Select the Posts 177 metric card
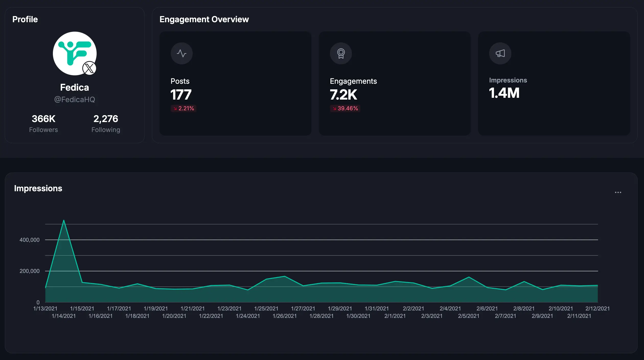The width and height of the screenshot is (644, 360). (235, 83)
